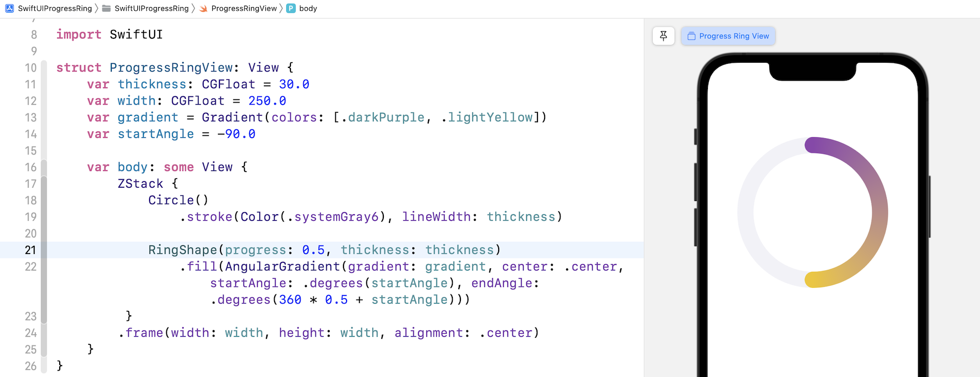Image resolution: width=980 pixels, height=377 pixels.
Task: Click line number 16 in the gutter
Action: [31, 167]
